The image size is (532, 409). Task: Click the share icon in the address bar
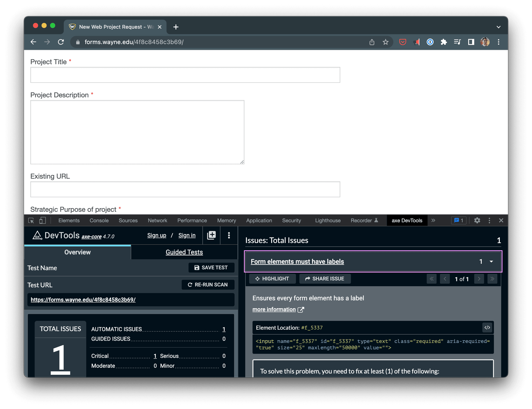click(x=372, y=42)
